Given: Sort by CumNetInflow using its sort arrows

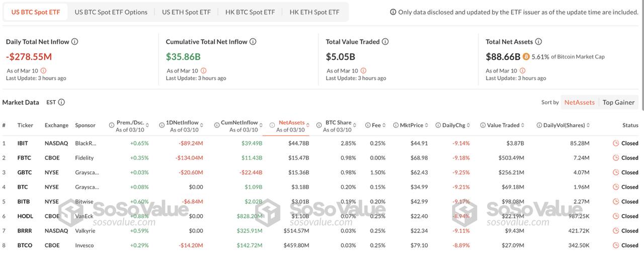Looking at the screenshot, I should (x=262, y=125).
